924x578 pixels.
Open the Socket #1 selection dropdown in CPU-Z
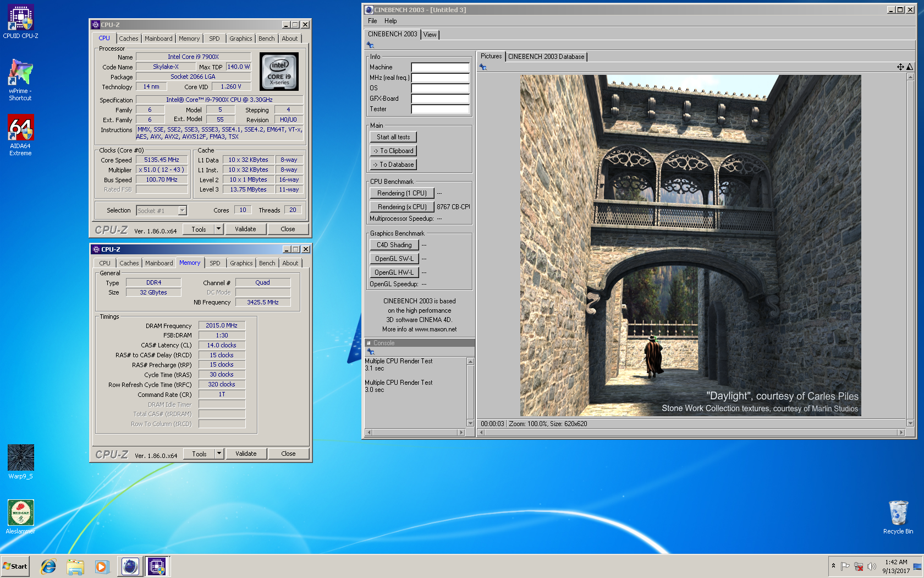(183, 210)
